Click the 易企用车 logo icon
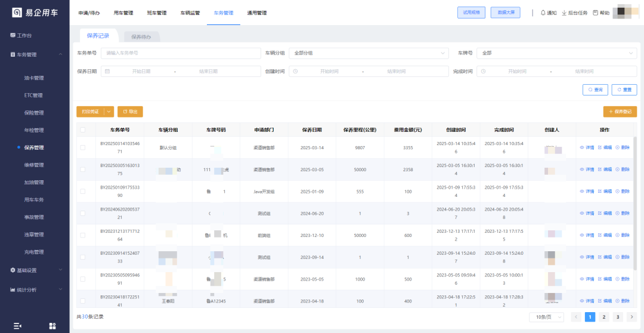This screenshot has height=333, width=644. point(17,13)
